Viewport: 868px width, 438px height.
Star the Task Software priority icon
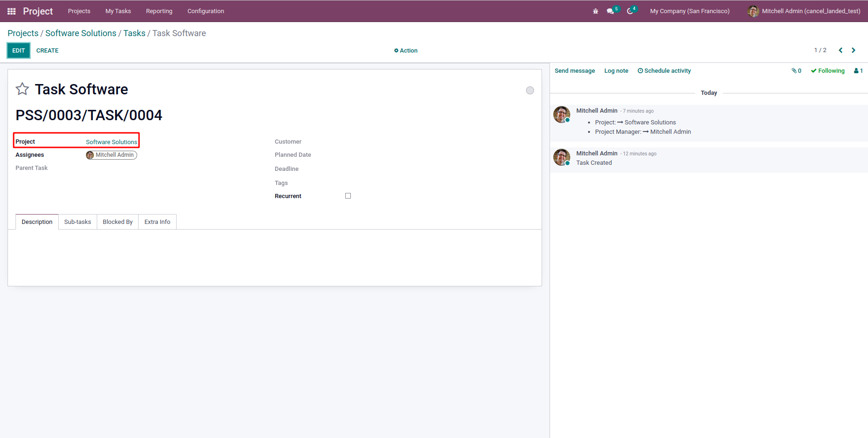tap(23, 89)
